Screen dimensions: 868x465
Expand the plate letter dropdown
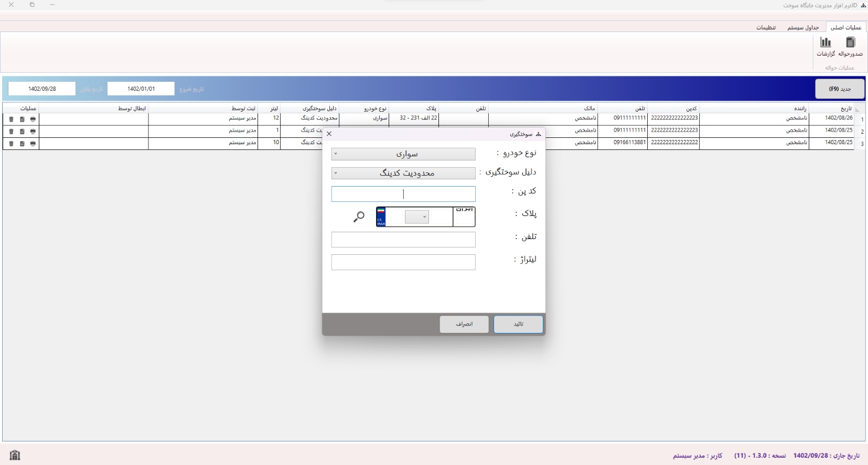tap(417, 217)
